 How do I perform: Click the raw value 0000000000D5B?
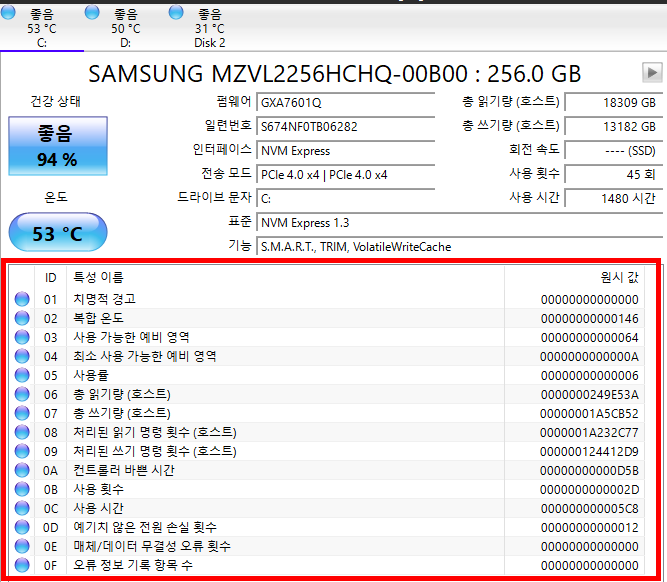590,471
